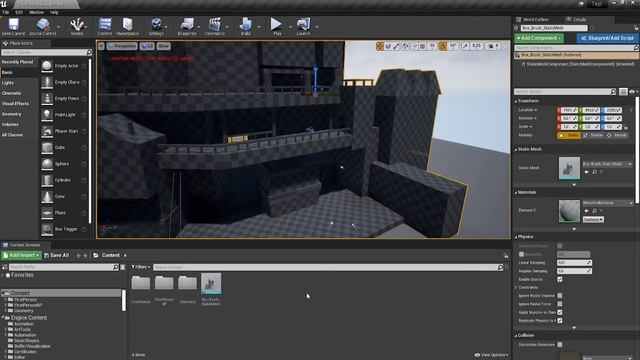Select Cylinder shape in Place Actors
The width and height of the screenshot is (640, 360).
coord(64,180)
